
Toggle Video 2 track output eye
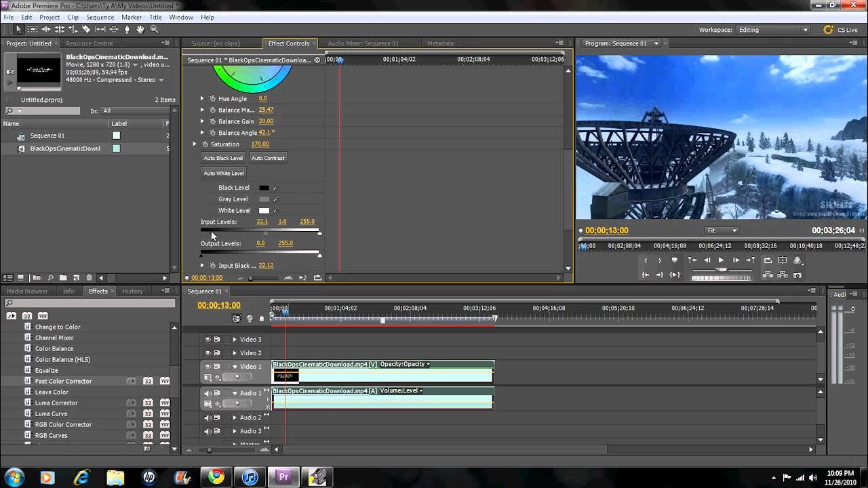(x=208, y=352)
